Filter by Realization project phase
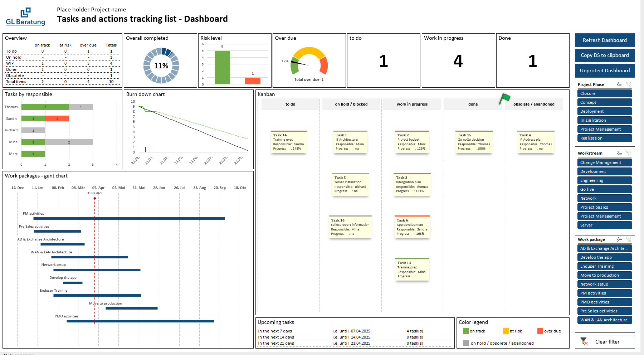644x355 pixels. tap(605, 138)
